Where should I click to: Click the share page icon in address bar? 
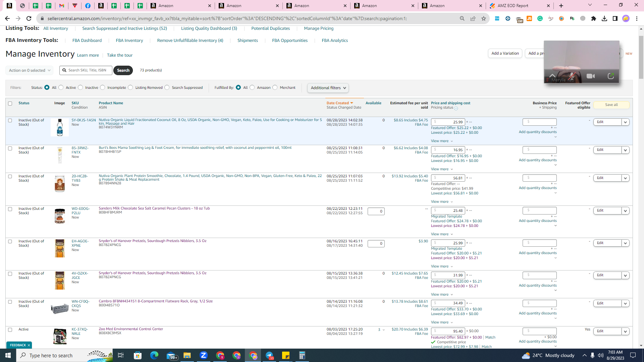pyautogui.click(x=473, y=18)
